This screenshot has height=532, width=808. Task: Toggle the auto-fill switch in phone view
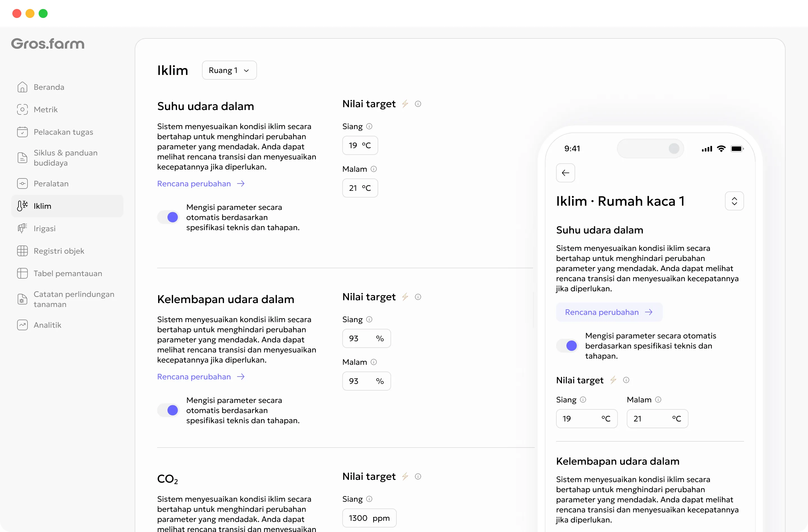[567, 346]
